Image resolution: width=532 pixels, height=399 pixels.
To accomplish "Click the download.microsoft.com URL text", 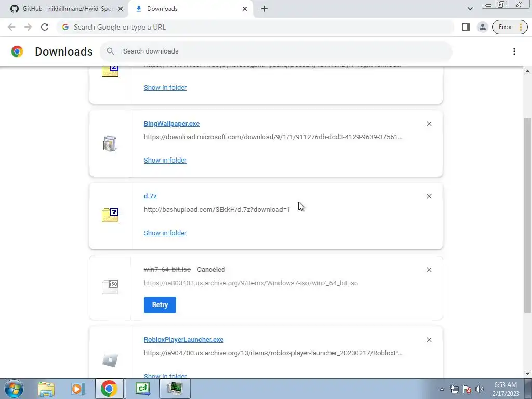I will coord(273,137).
